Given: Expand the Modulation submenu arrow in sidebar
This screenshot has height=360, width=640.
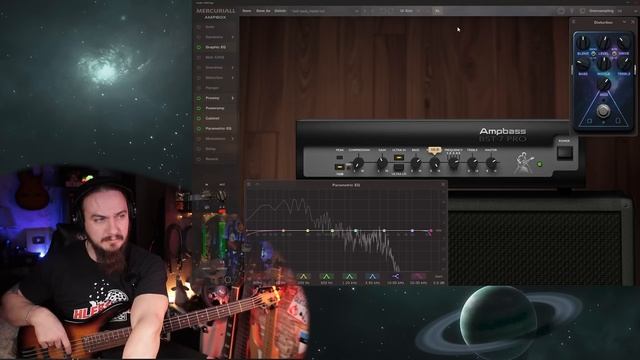Looking at the screenshot, I should tap(233, 139).
